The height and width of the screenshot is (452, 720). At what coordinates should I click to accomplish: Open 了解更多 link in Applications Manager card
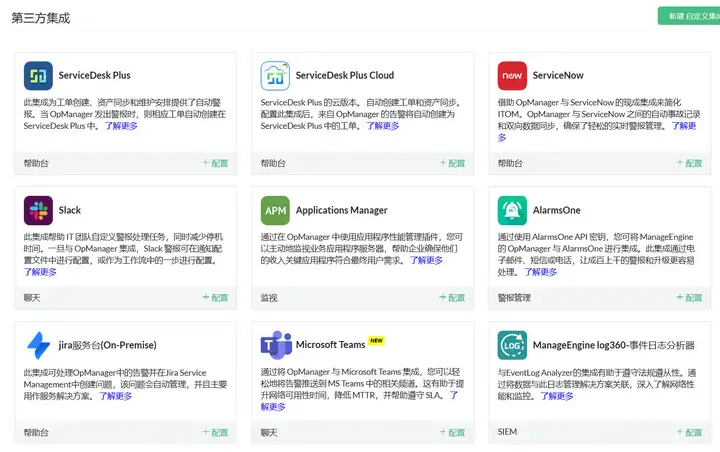pos(426,260)
